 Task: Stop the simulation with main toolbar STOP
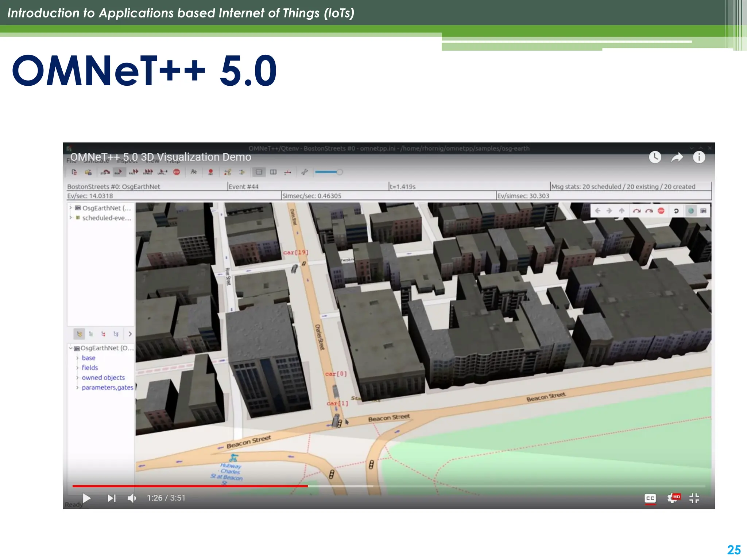[177, 172]
